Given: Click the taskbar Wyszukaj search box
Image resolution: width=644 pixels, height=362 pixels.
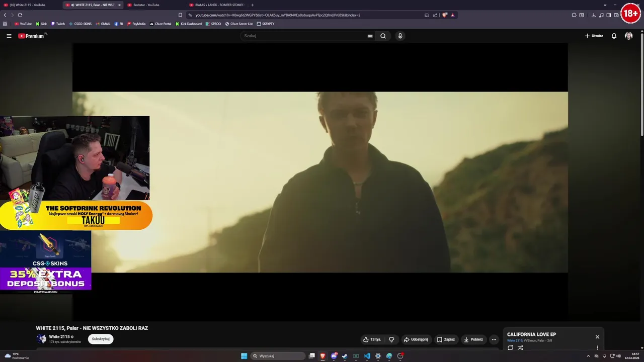Looking at the screenshot, I should [x=278, y=356].
